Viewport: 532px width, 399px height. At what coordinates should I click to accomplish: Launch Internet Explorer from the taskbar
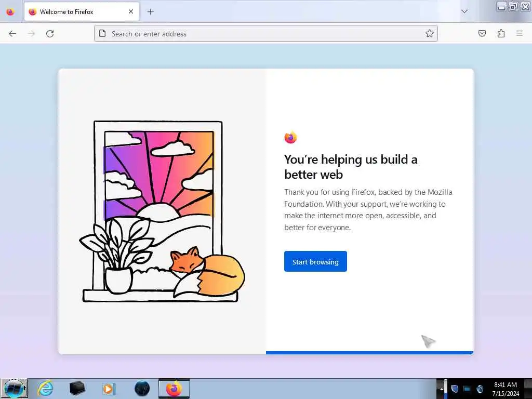tap(45, 389)
